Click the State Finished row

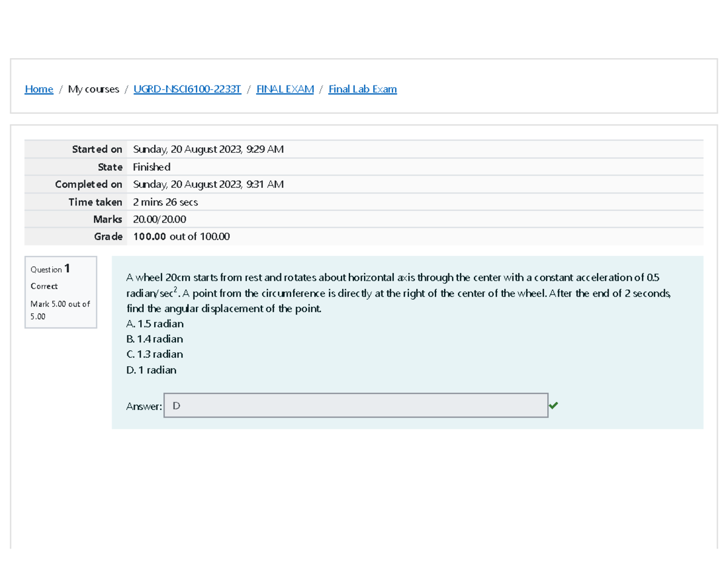pos(152,166)
